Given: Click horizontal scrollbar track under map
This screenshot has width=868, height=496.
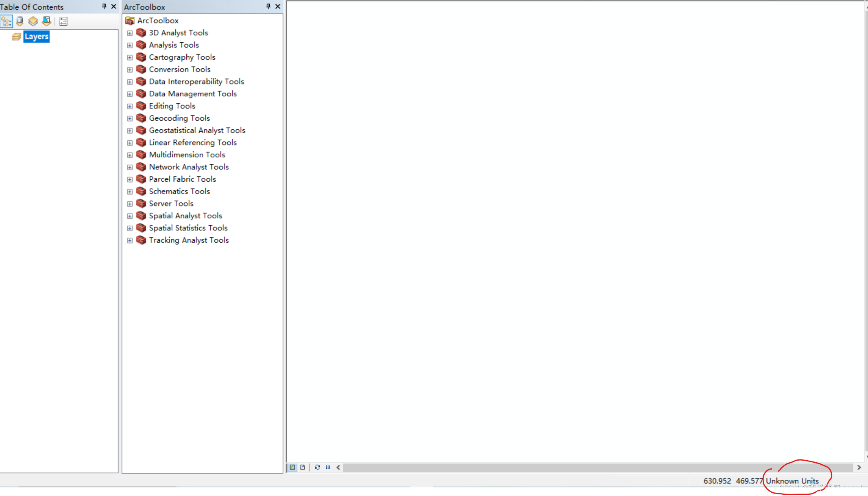Looking at the screenshot, I should (x=598, y=468).
